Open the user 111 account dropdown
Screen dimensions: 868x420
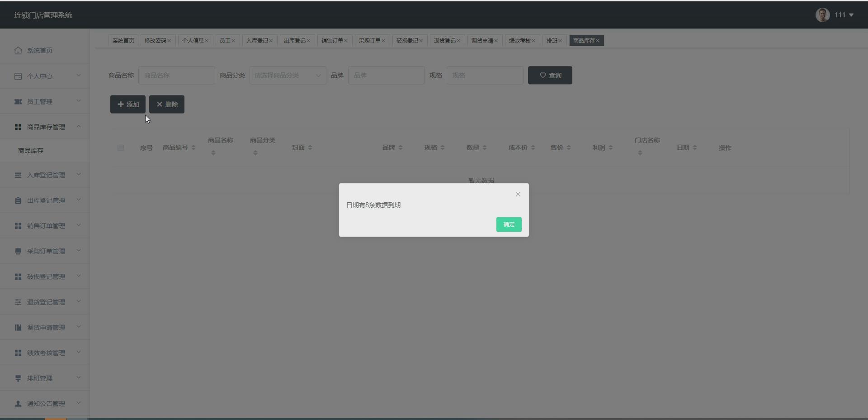pos(844,15)
